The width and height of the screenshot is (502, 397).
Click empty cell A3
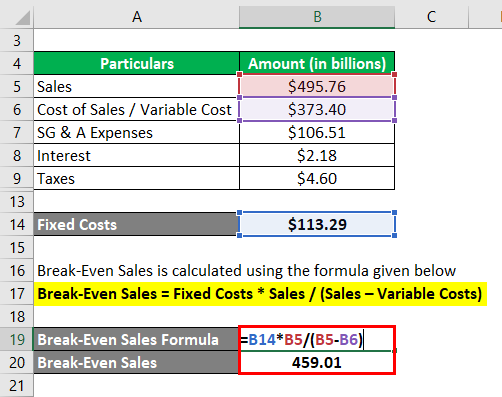(x=136, y=40)
